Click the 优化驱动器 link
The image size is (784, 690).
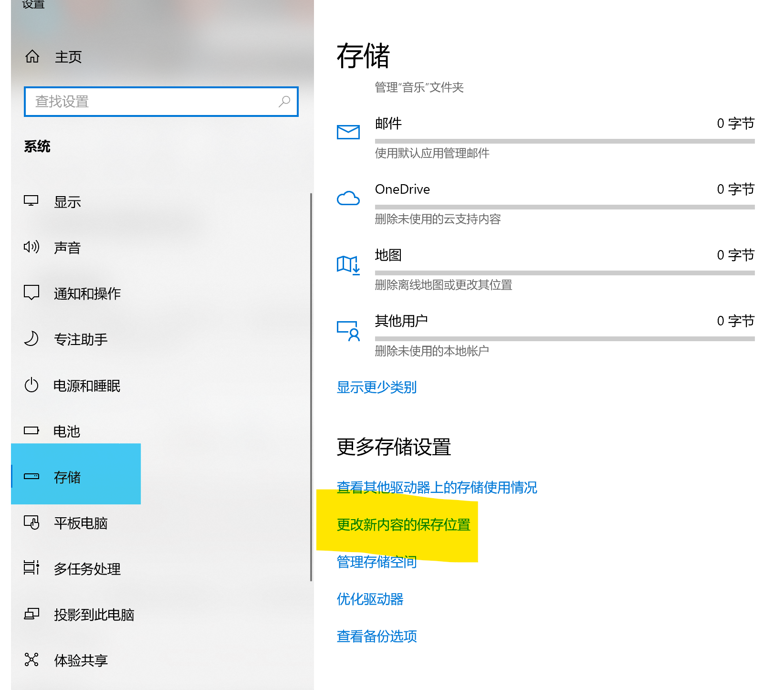[370, 599]
